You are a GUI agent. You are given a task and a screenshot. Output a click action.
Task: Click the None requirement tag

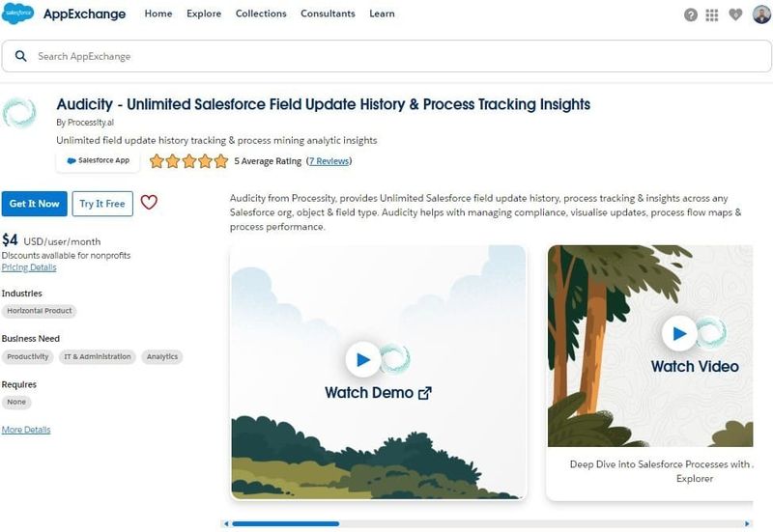(16, 402)
